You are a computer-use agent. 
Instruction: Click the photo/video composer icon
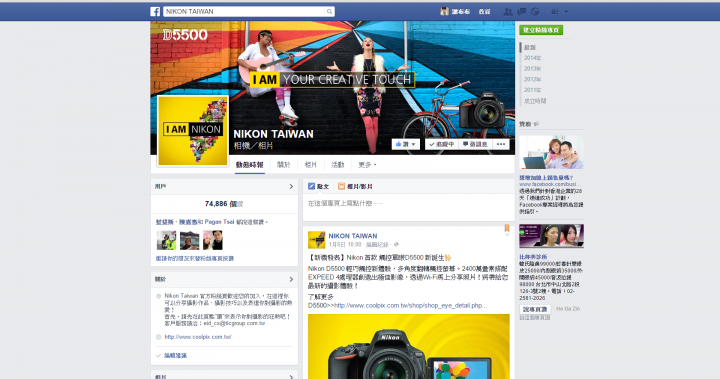(x=341, y=186)
